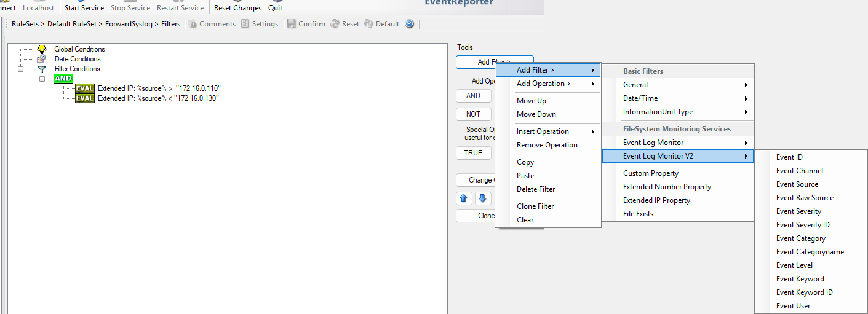Click the blue down arrow button
Screen dimensions: 868x314
tap(483, 198)
